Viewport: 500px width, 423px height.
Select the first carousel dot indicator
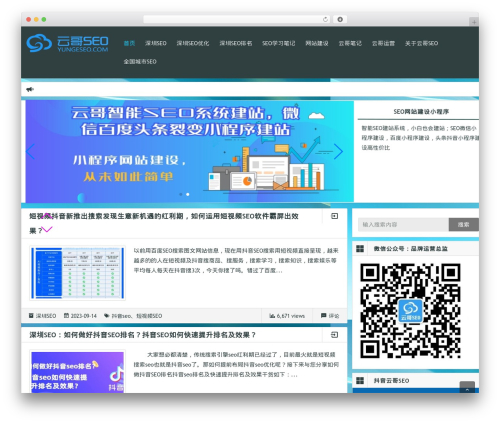181,194
